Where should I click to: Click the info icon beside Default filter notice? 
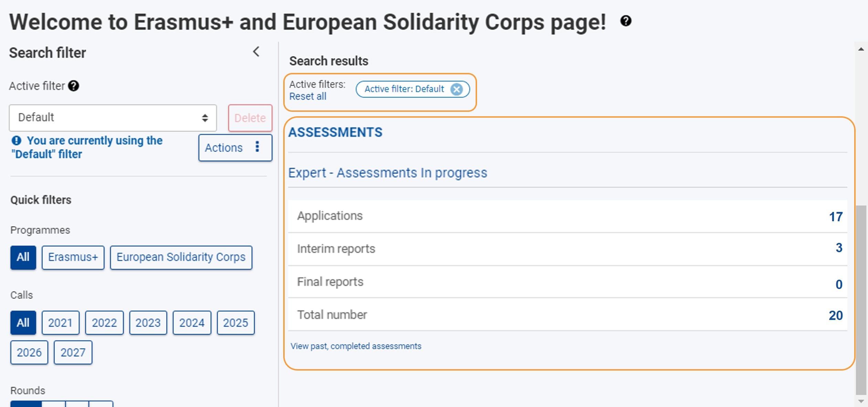click(16, 140)
